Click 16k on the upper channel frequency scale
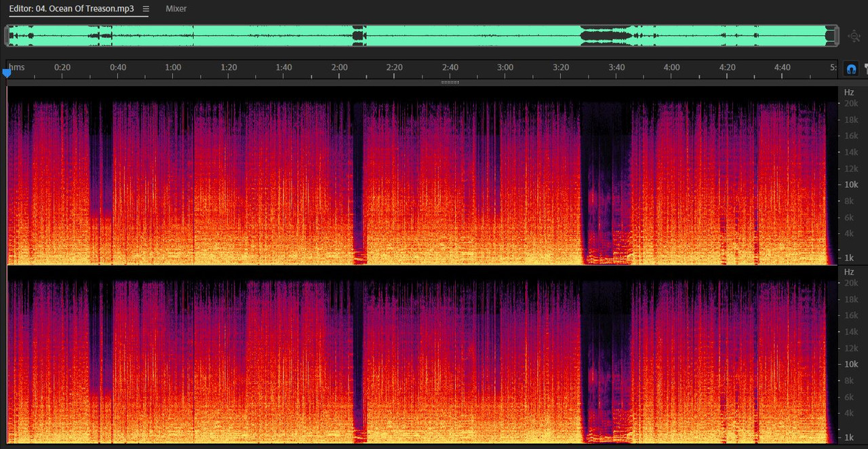The height and width of the screenshot is (449, 868). 851,136
